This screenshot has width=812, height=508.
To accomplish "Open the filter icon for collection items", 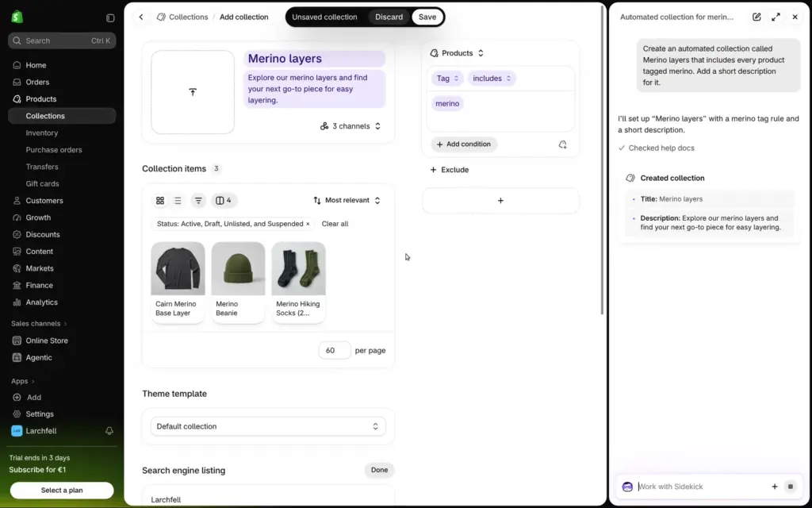I will click(198, 200).
